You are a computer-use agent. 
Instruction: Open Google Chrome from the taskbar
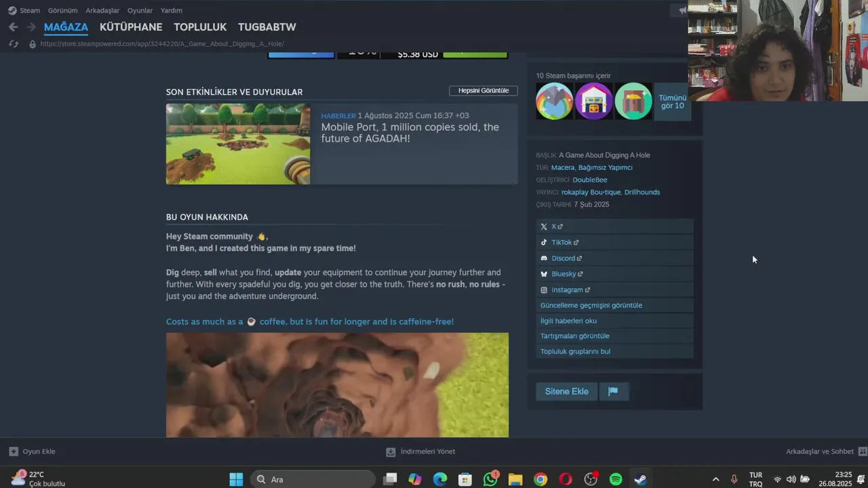(x=540, y=479)
